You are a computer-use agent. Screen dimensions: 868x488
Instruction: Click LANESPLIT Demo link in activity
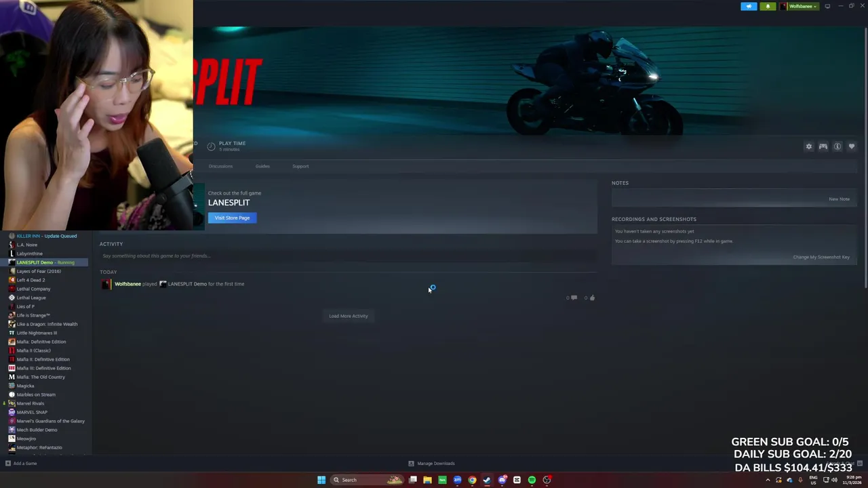click(x=187, y=284)
